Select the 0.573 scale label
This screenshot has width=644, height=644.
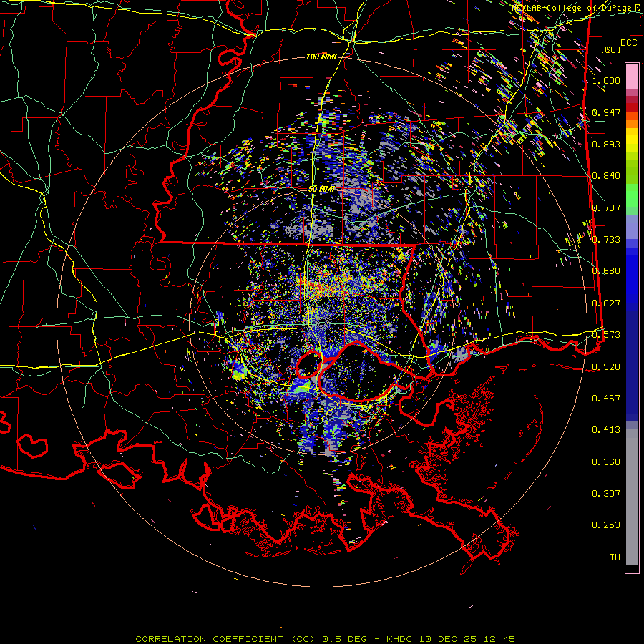coord(606,335)
